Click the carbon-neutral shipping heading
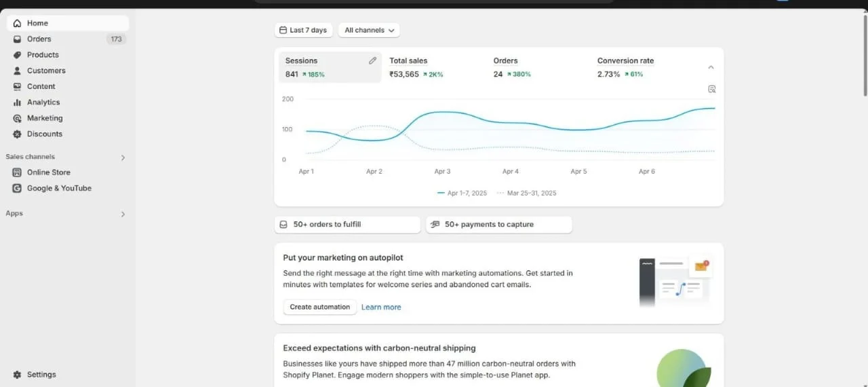Screen dimensions: 868x387 379,348
